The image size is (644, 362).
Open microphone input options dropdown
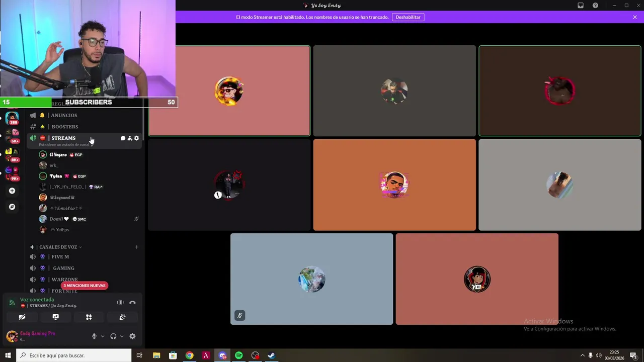click(x=103, y=336)
